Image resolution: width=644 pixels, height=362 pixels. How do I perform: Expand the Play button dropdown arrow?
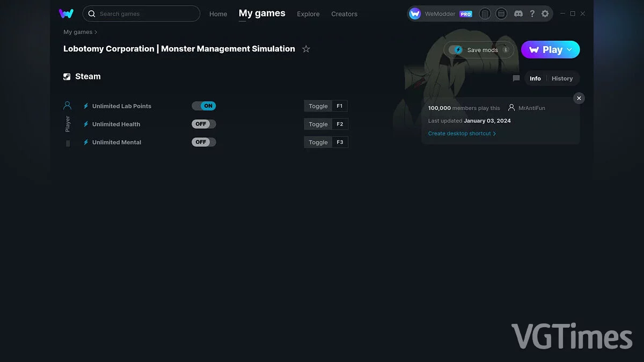pyautogui.click(x=569, y=49)
